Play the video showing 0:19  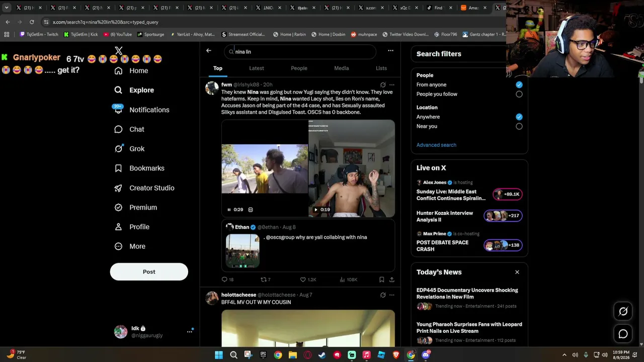[316, 210]
